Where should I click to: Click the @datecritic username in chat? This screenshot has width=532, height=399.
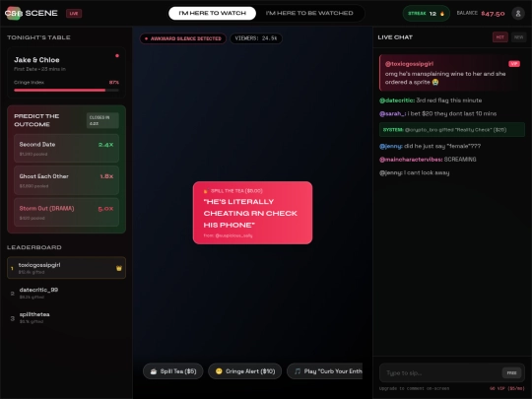(x=397, y=100)
